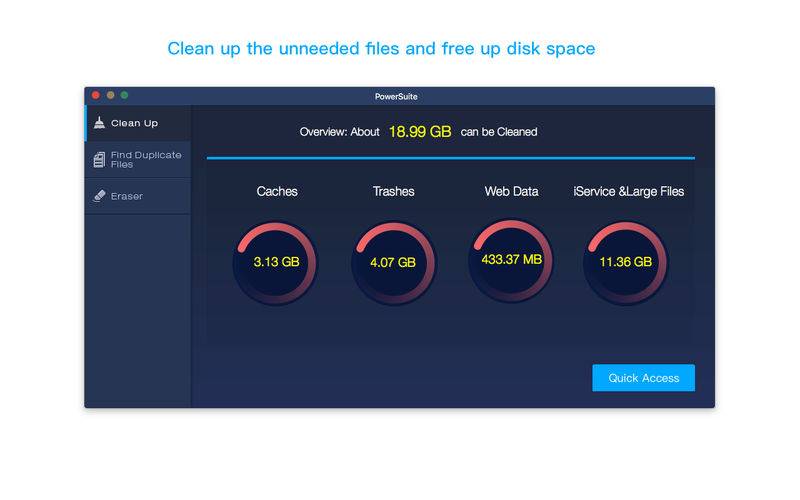Open the Caches gauge showing 3.13 GB
Viewport: 800px width, 500px height.
(276, 263)
